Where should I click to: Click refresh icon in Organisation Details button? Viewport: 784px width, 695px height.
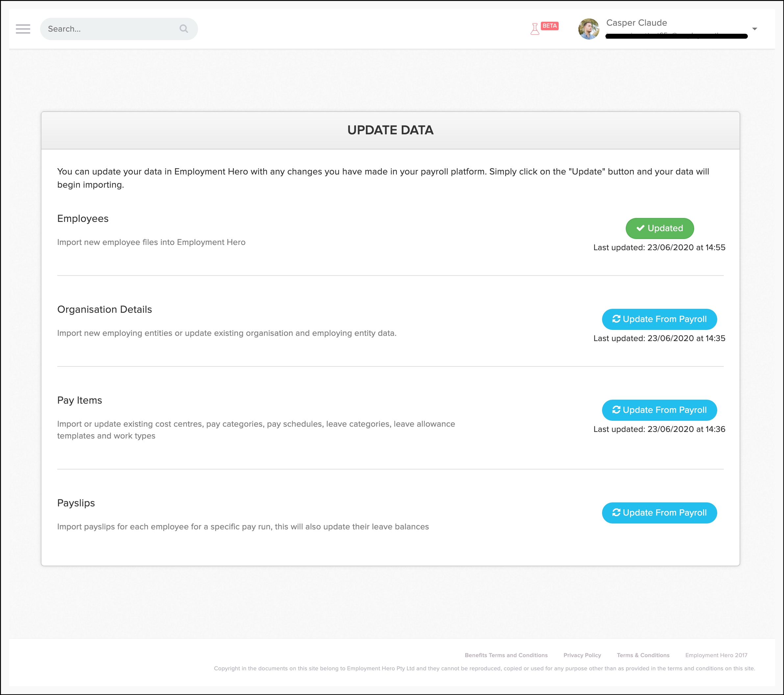616,319
